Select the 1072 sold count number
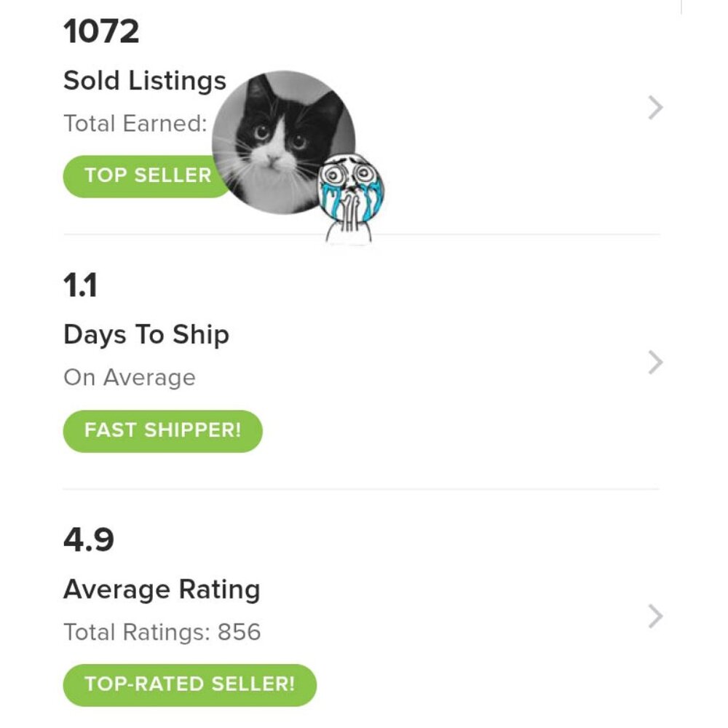The image size is (728, 728). 101,31
